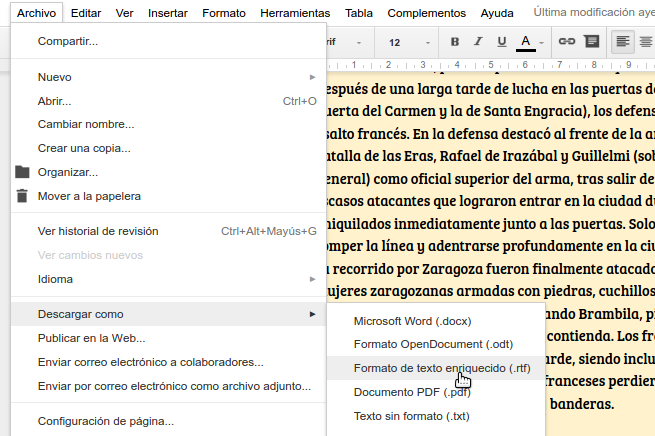
Task: Choose Abrir... in the Archivo menu
Action: (x=169, y=101)
